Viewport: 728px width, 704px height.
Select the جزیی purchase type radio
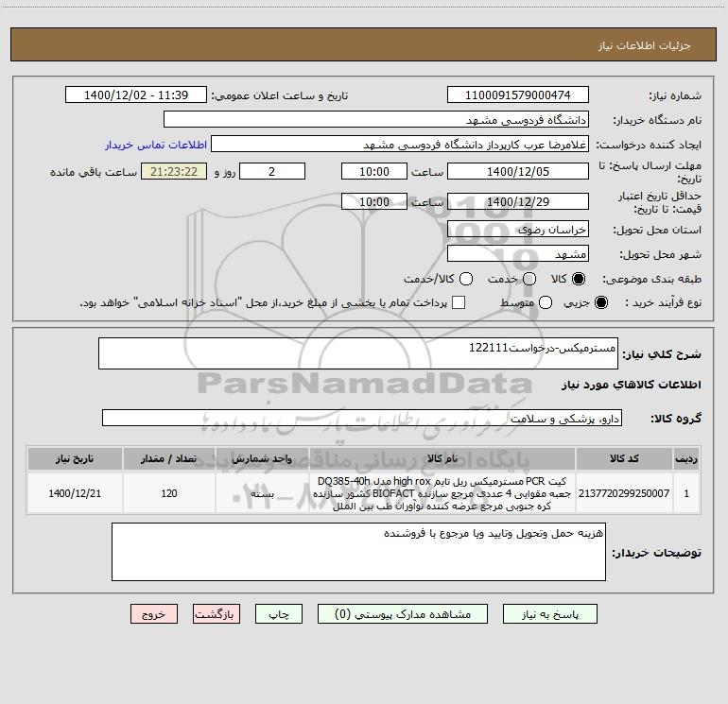(x=600, y=302)
